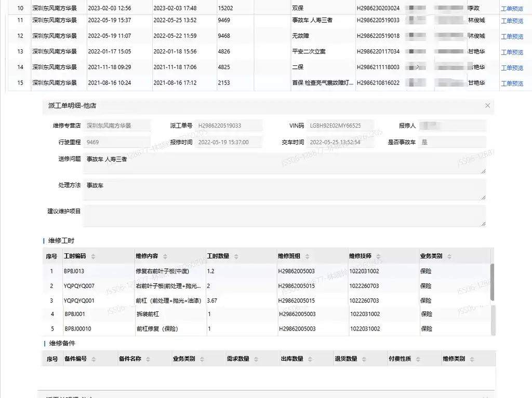532x398 pixels.
Task: Sort by 工时数量 using its arrow icon
Action: [x=236, y=256]
